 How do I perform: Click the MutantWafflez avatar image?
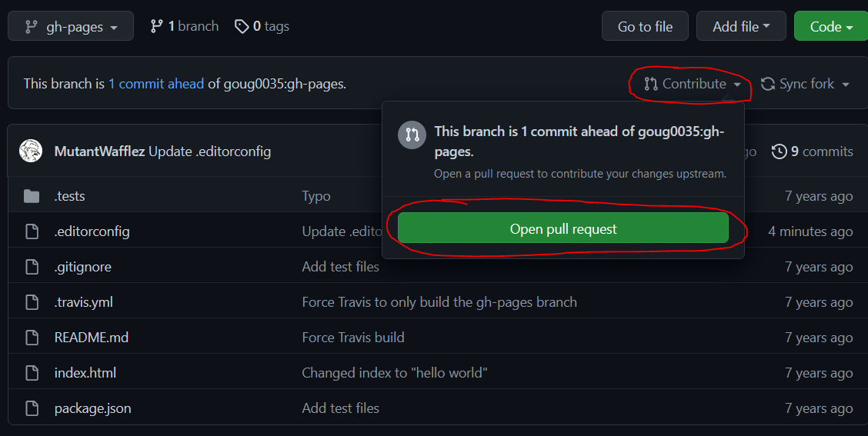[x=31, y=151]
